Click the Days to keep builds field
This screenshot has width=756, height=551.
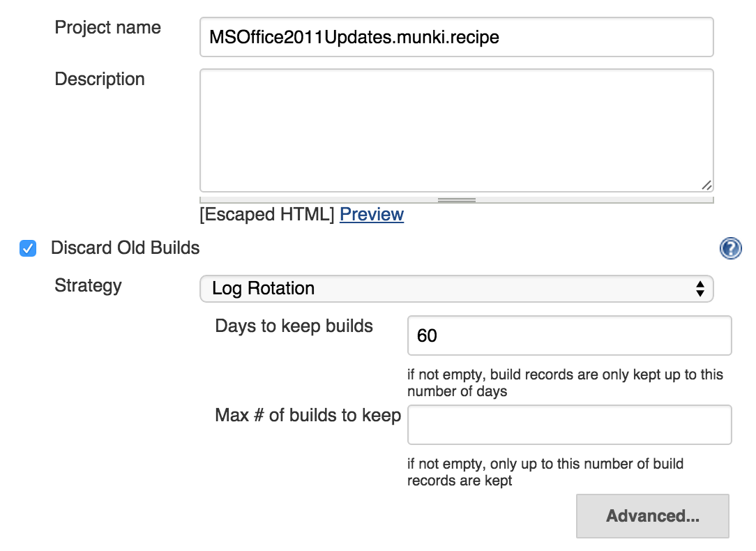click(x=569, y=335)
